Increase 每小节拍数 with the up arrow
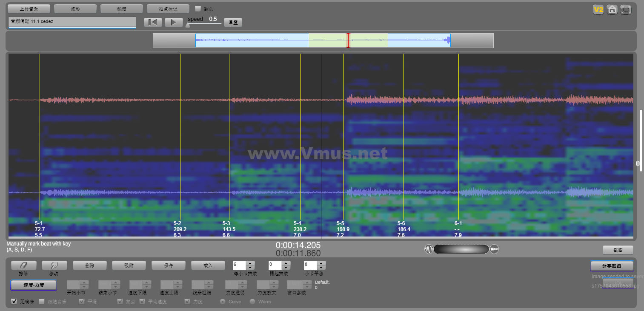The image size is (644, 311). pyautogui.click(x=251, y=263)
